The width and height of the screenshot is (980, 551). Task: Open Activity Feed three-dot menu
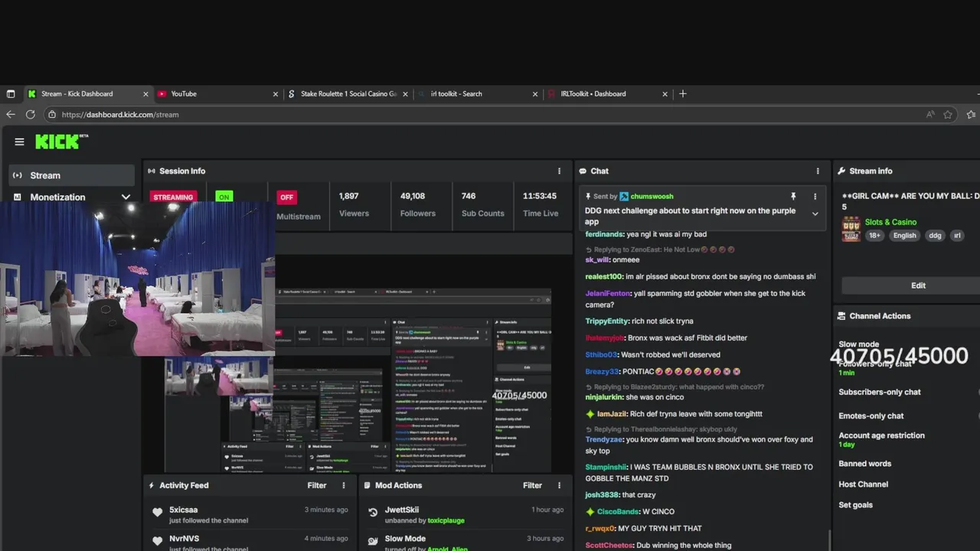344,485
